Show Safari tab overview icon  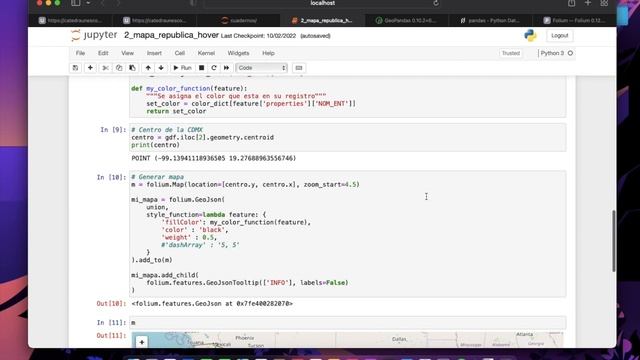pos(604,3)
